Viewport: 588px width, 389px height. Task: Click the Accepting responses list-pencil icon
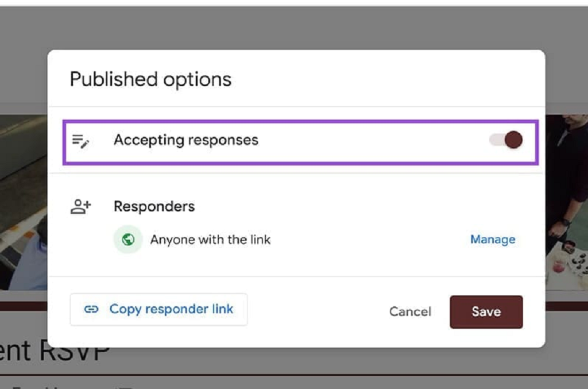pyautogui.click(x=80, y=141)
